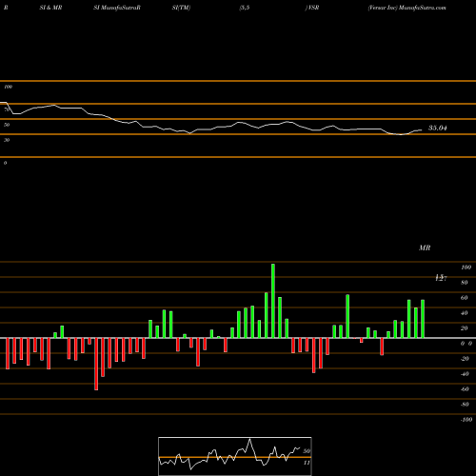Click the right end of the RSI line
This screenshot has width=476, height=476.
(x=422, y=129)
